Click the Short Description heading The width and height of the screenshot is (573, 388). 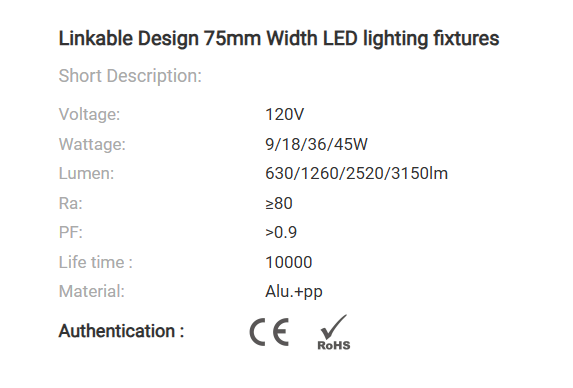pyautogui.click(x=130, y=76)
